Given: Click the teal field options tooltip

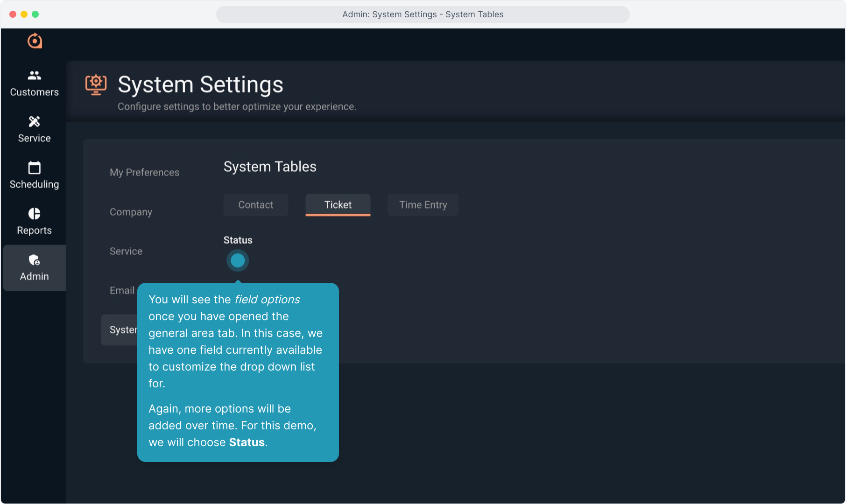Looking at the screenshot, I should 238,372.
